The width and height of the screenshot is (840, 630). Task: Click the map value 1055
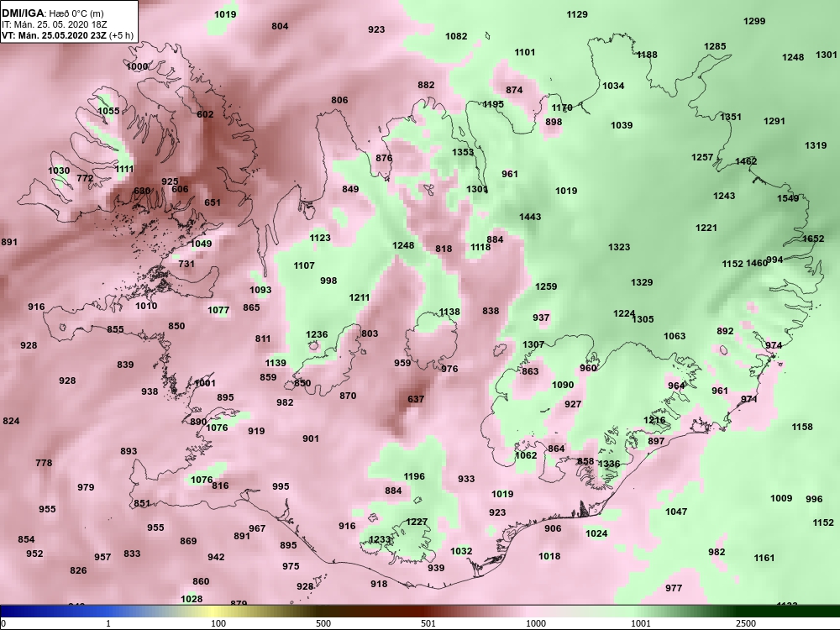pos(108,111)
